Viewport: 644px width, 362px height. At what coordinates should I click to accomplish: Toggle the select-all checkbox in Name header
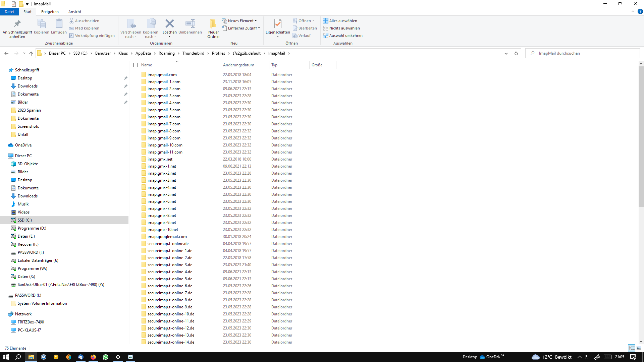[x=136, y=65]
